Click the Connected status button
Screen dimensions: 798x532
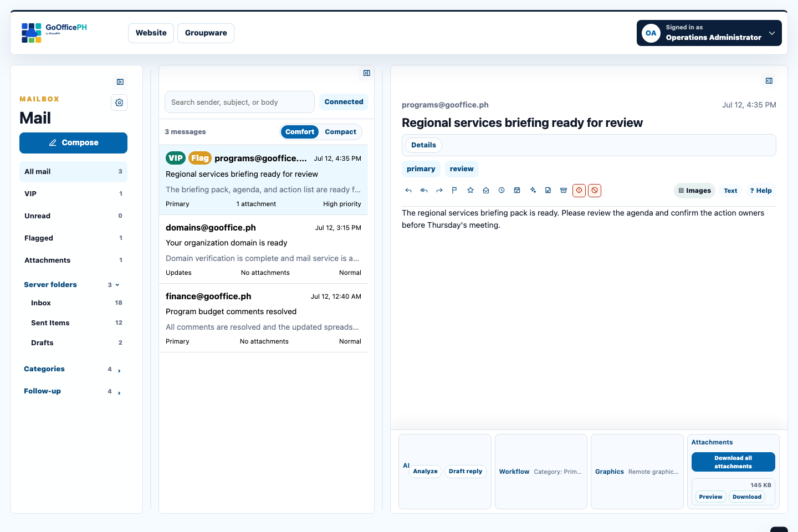pyautogui.click(x=344, y=102)
